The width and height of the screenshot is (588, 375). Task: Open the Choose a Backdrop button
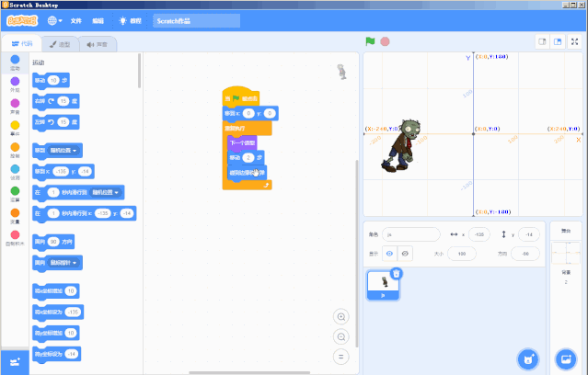coord(566,359)
